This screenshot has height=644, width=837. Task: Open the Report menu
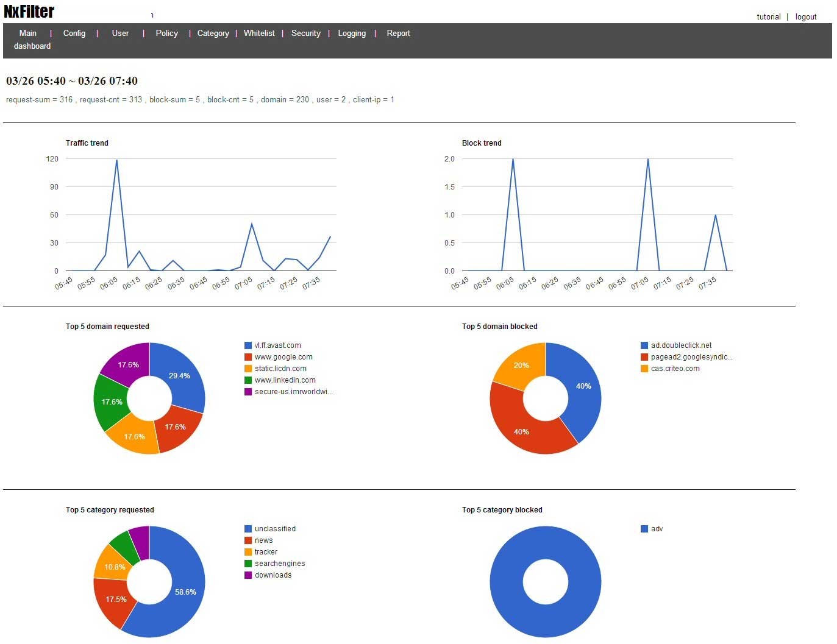[x=398, y=34]
